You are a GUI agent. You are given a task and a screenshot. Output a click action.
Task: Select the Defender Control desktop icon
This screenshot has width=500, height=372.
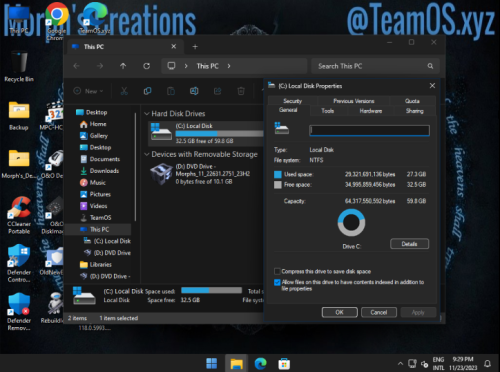point(19,263)
